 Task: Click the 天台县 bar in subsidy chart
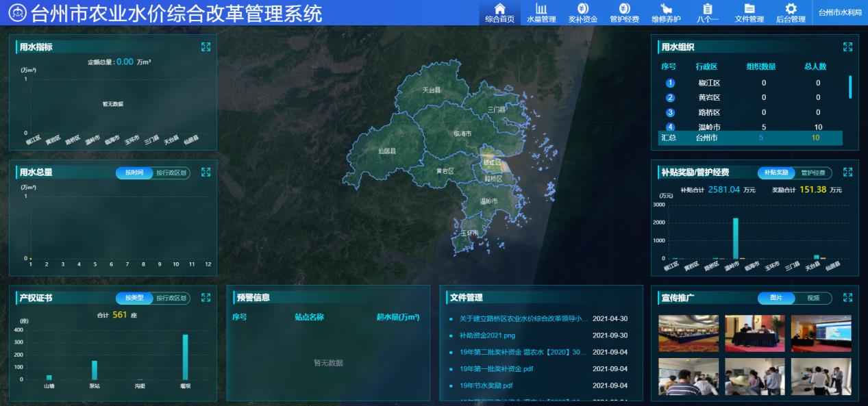click(x=816, y=257)
